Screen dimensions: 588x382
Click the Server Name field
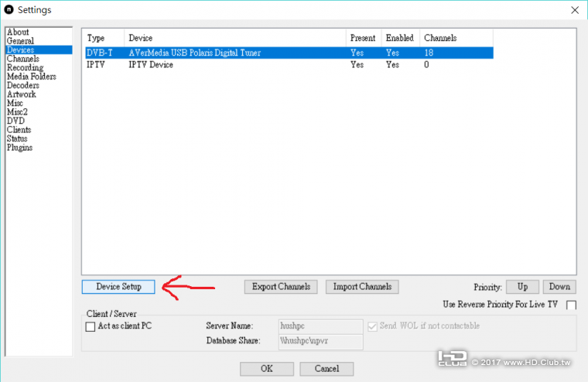tap(320, 326)
